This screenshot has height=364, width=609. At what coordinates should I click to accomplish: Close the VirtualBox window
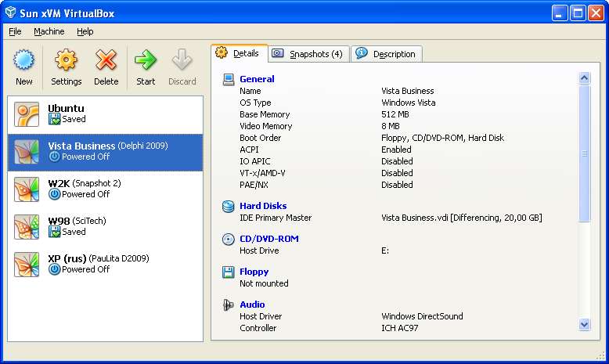(596, 13)
